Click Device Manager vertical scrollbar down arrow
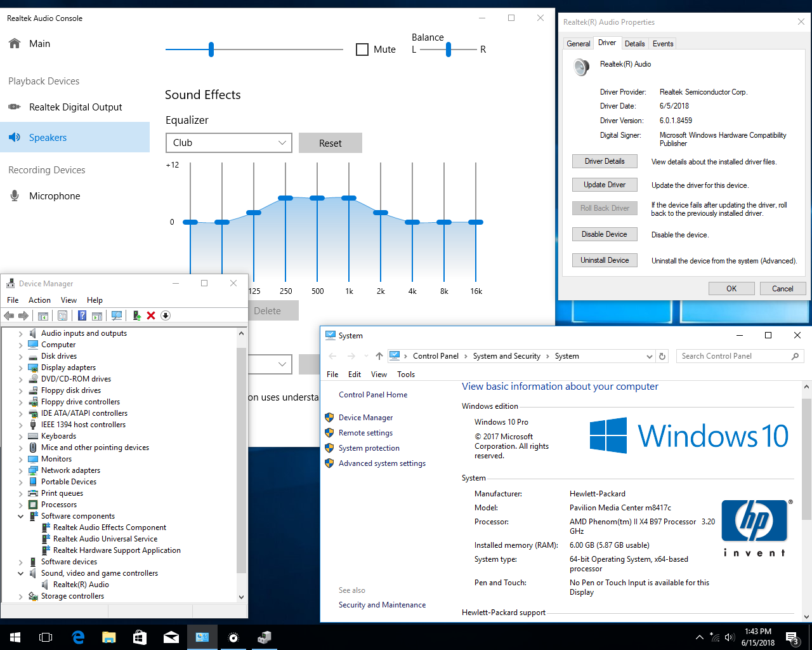 [x=241, y=597]
